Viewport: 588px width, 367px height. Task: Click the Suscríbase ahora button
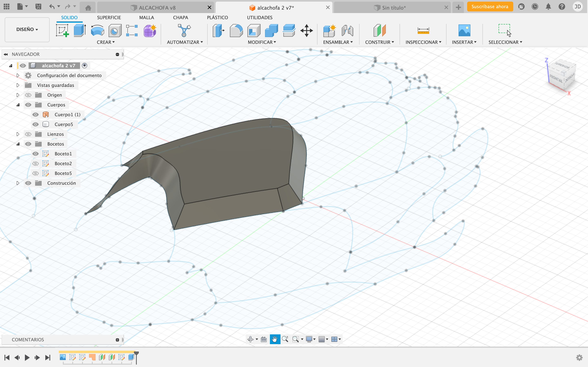click(490, 7)
